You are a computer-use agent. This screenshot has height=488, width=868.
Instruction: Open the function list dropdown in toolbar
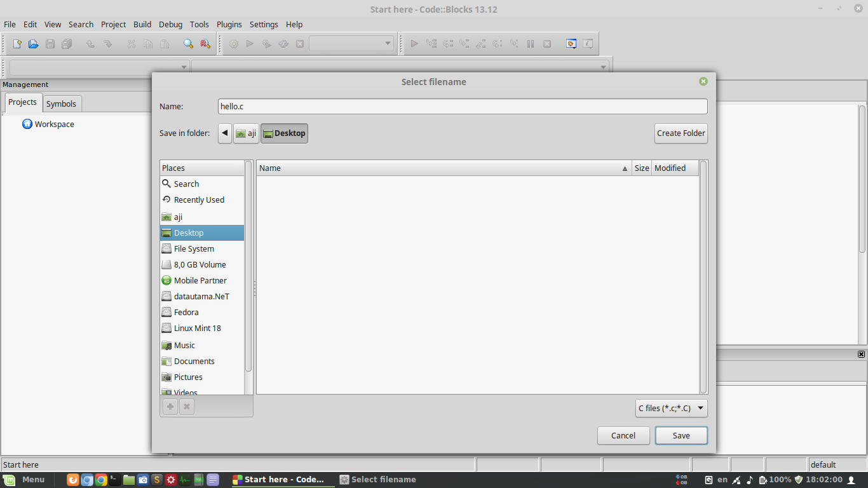pos(400,67)
